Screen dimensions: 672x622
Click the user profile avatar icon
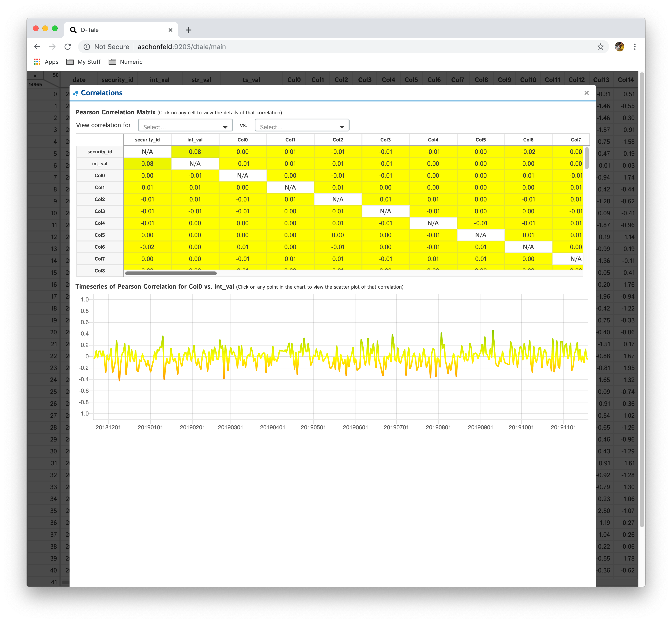619,47
